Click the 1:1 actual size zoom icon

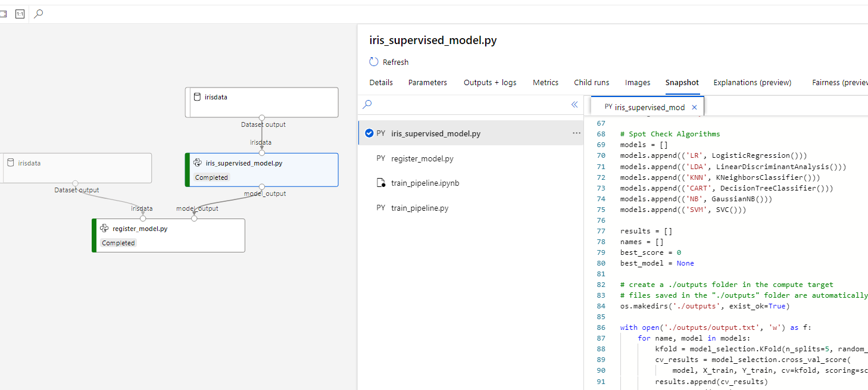point(20,14)
